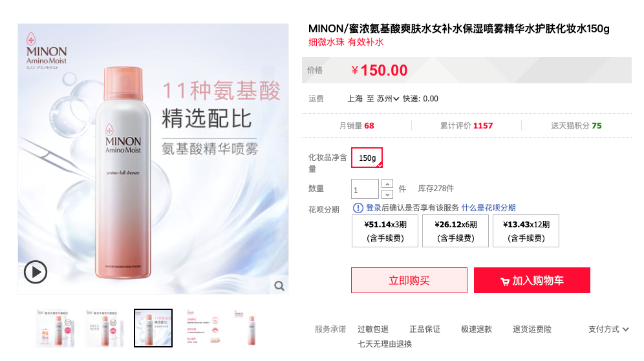644x361 pixels.
Task: Expand the 支付方式 payment methods
Action: click(608, 329)
